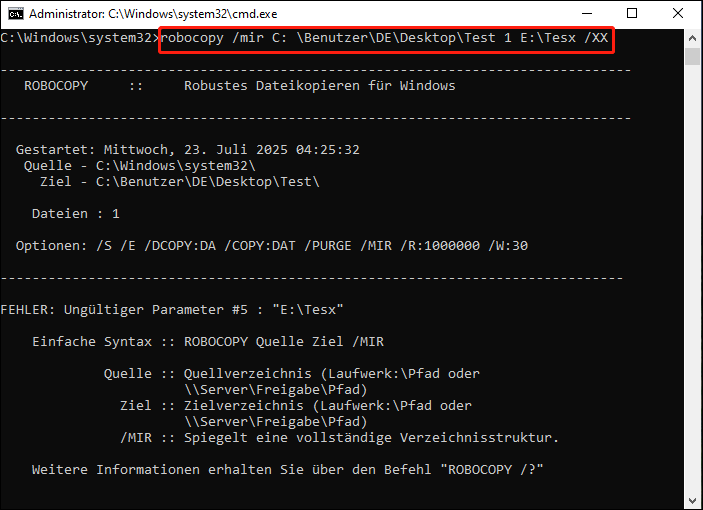
Task: Click the '/MIR :: Spiegelt eine vollständige' line
Action: [339, 438]
